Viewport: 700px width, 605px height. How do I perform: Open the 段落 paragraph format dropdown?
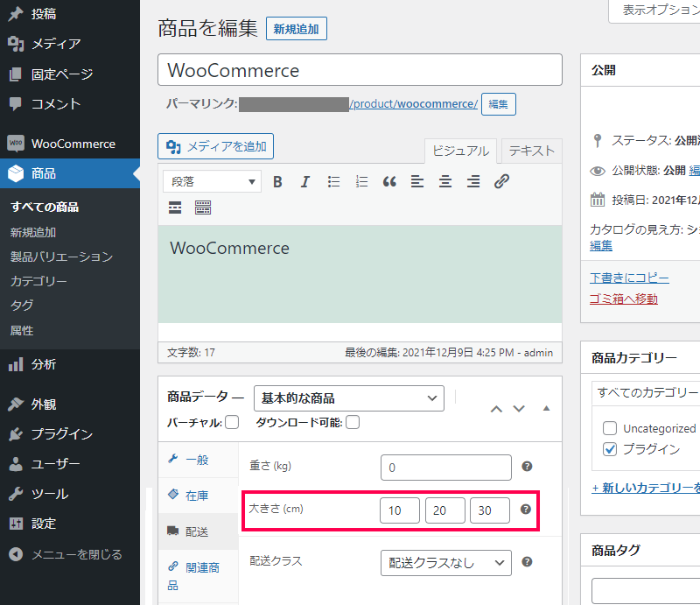[x=212, y=182]
